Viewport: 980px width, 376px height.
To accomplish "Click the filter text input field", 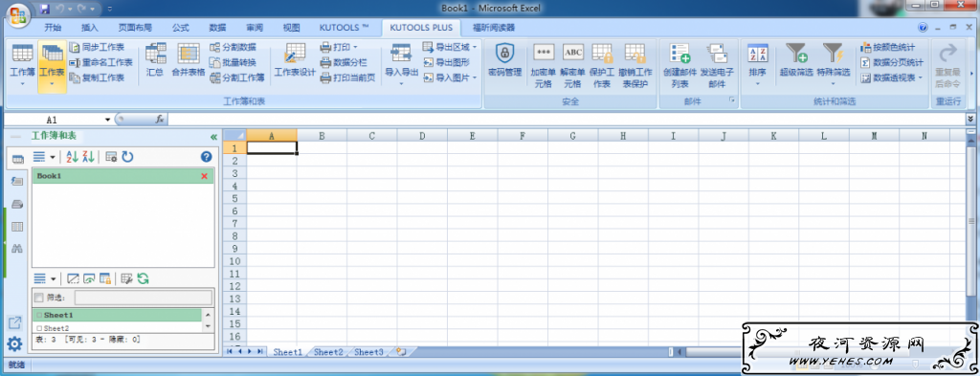I will (144, 298).
